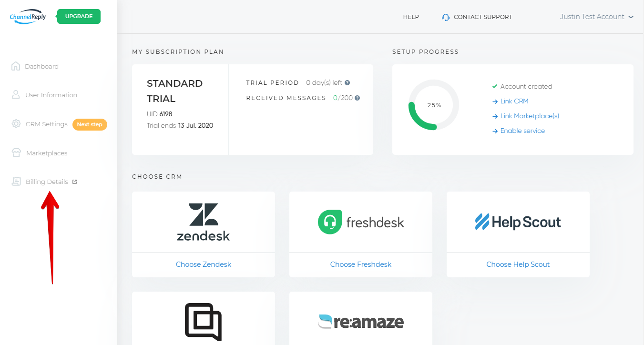Click the overlapping squares chat CRM logo
The image size is (644, 345).
[204, 322]
